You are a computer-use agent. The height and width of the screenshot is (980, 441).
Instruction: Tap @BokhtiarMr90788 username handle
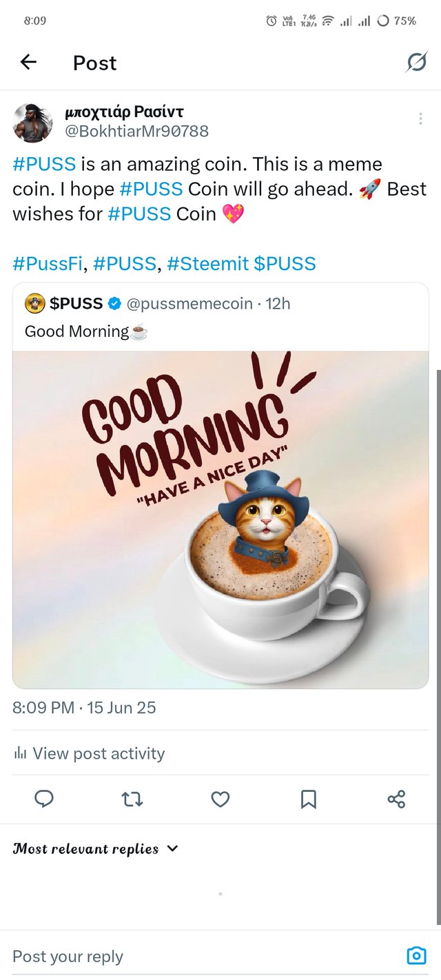pos(136,131)
